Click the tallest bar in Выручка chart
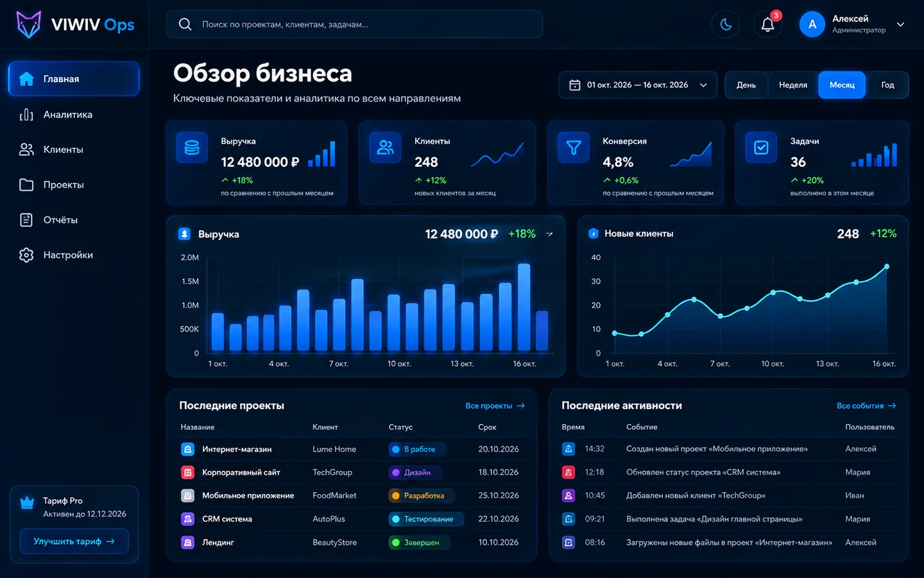 pos(524,307)
